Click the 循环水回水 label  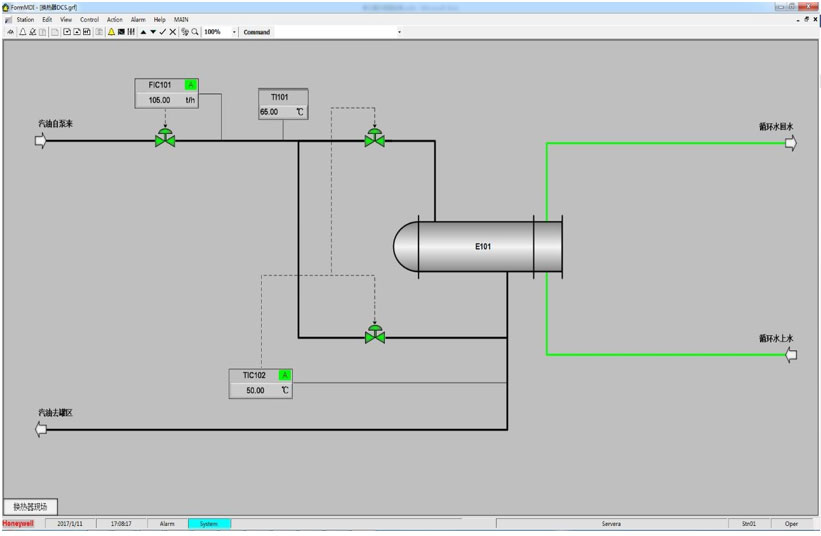click(776, 127)
